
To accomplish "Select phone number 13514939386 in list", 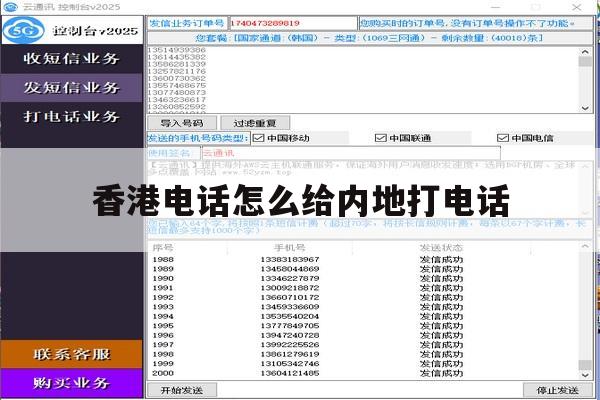I will (177, 50).
